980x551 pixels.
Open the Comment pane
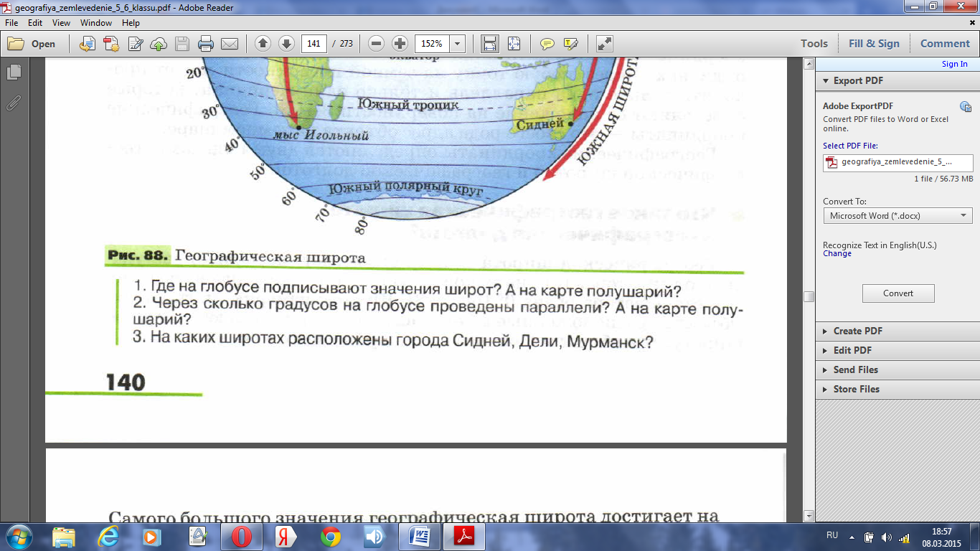pyautogui.click(x=945, y=44)
